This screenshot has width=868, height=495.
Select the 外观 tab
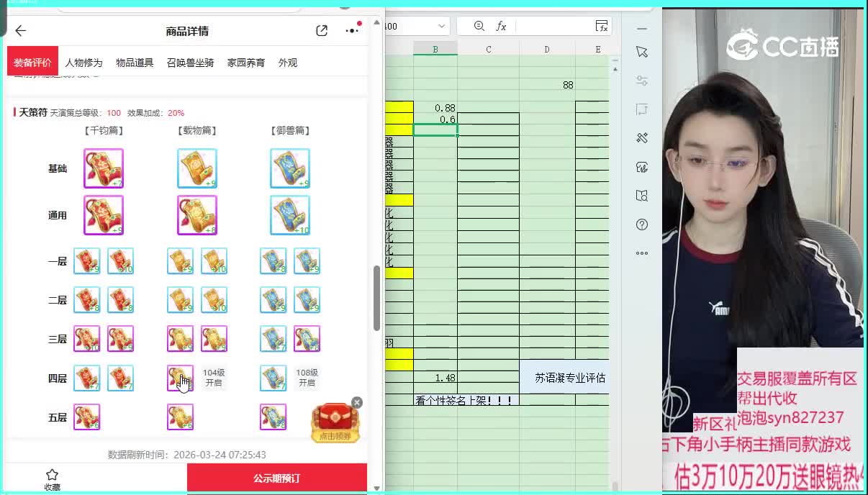pos(288,63)
